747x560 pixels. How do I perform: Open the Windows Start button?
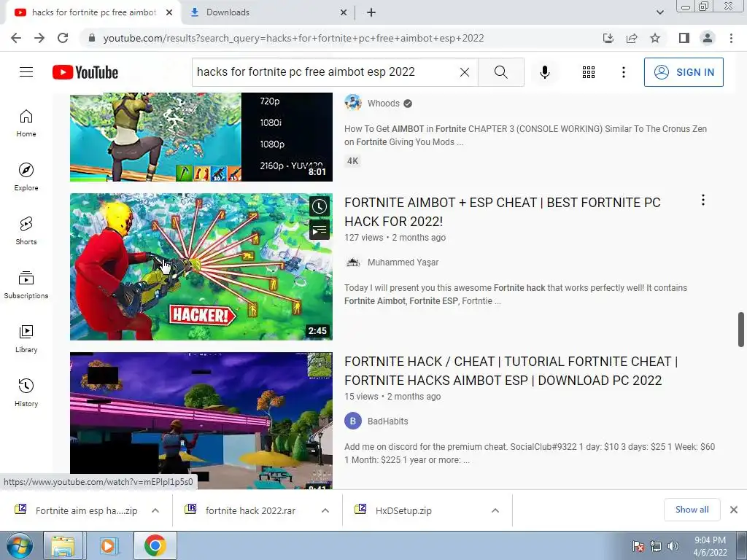[19, 545]
